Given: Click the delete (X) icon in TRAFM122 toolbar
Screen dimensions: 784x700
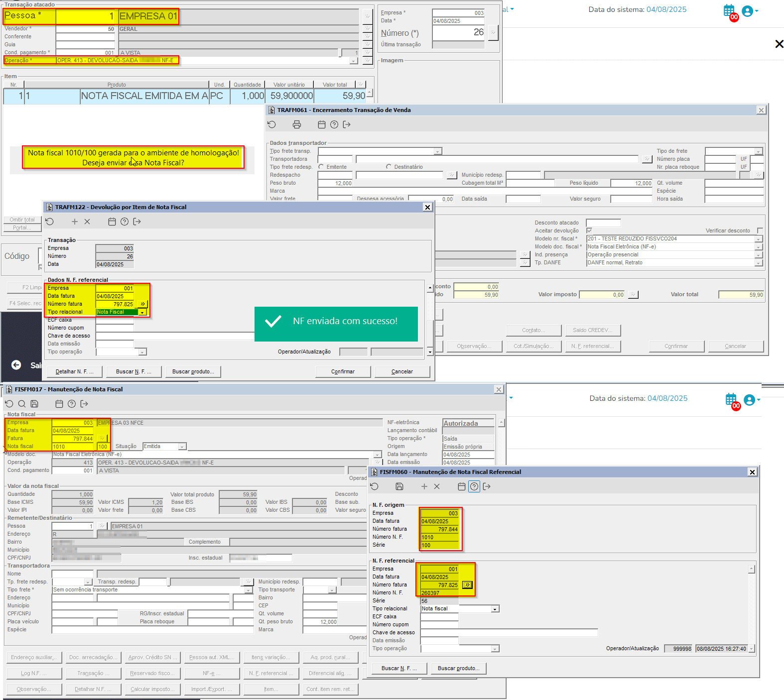Looking at the screenshot, I should [87, 222].
